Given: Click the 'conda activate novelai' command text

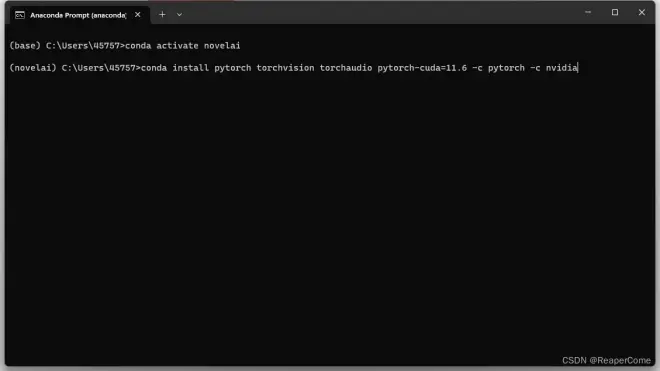Looking at the screenshot, I should (x=183, y=45).
